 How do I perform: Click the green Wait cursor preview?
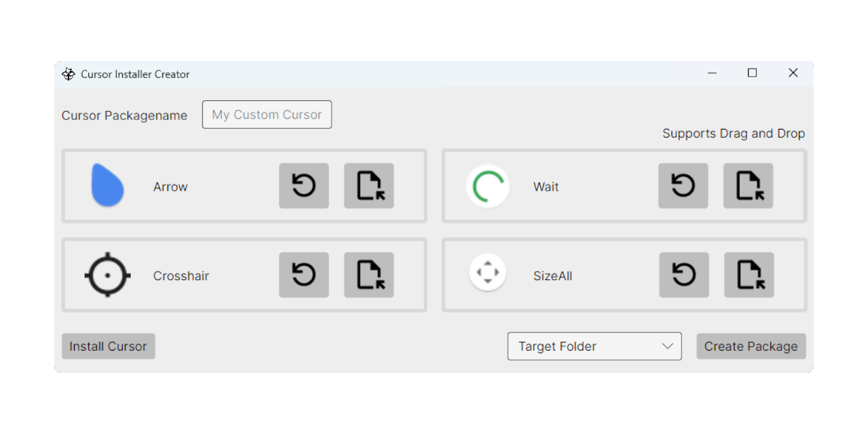488,186
